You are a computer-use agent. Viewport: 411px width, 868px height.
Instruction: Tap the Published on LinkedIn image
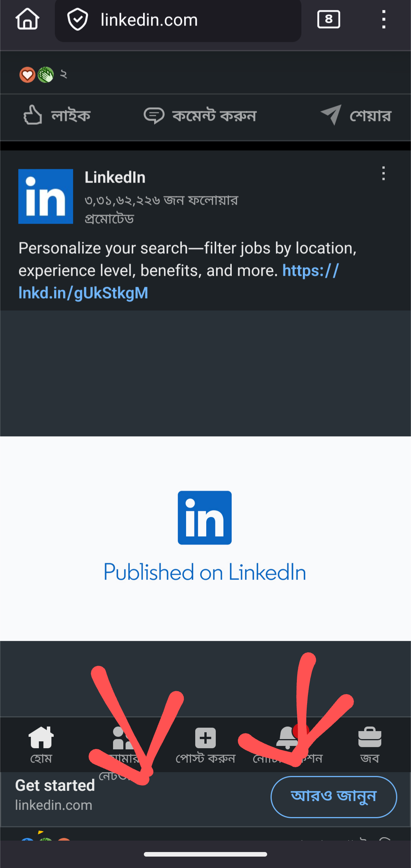coord(205,538)
